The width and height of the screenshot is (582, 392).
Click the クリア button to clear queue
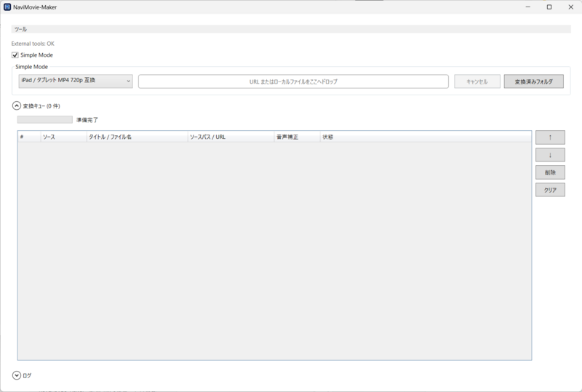[x=550, y=190]
